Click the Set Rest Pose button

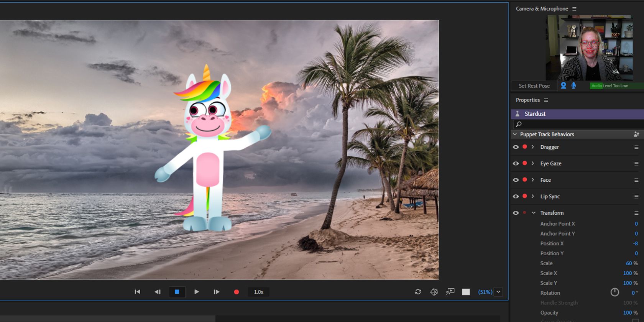coord(534,86)
